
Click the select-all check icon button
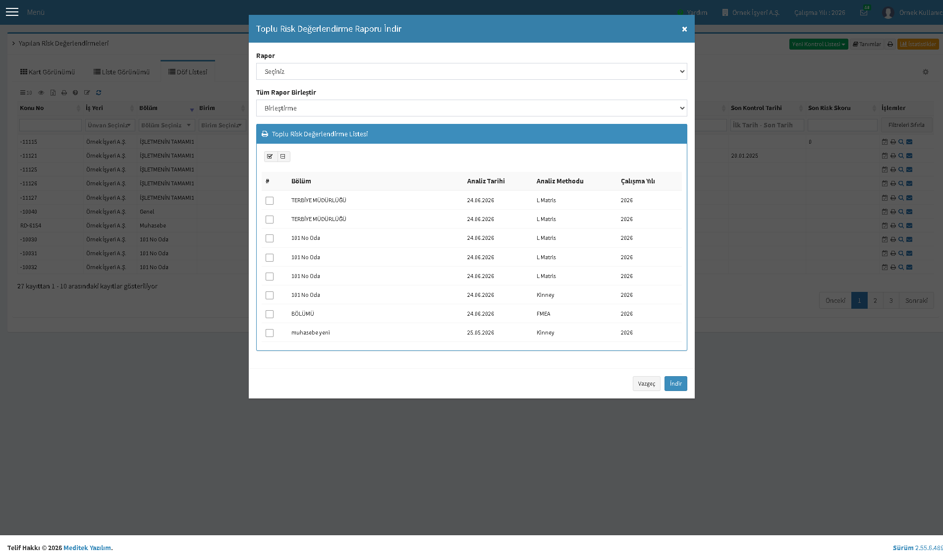pyautogui.click(x=270, y=157)
